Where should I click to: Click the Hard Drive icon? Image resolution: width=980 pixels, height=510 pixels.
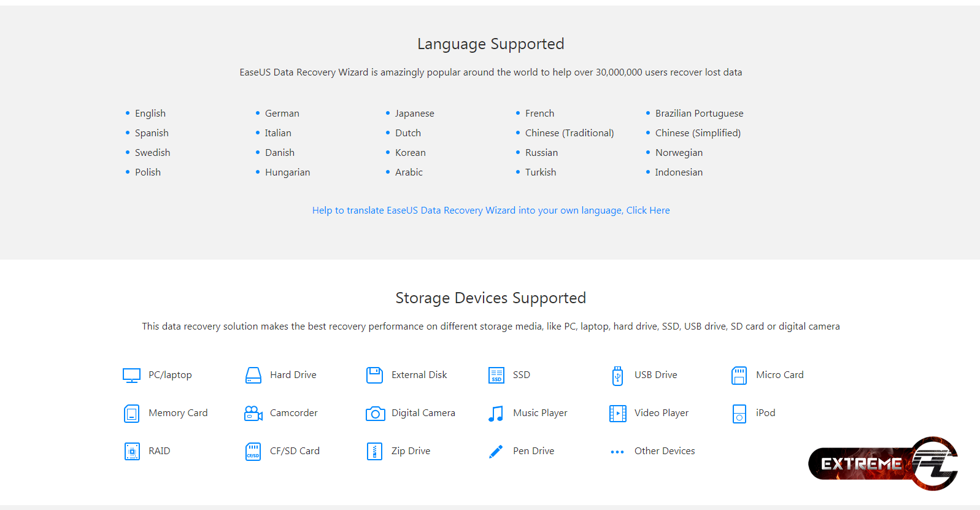coord(253,376)
